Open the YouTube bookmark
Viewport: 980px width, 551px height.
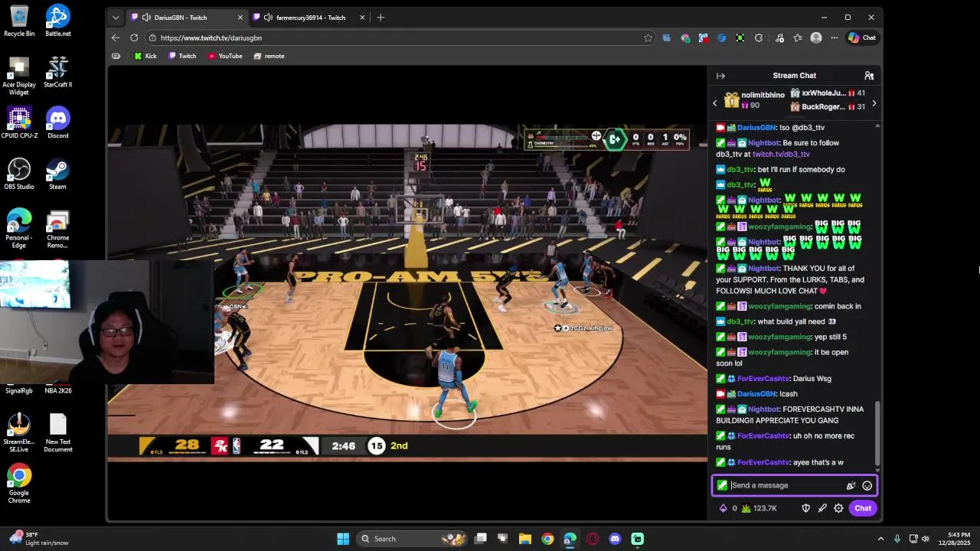(x=225, y=56)
